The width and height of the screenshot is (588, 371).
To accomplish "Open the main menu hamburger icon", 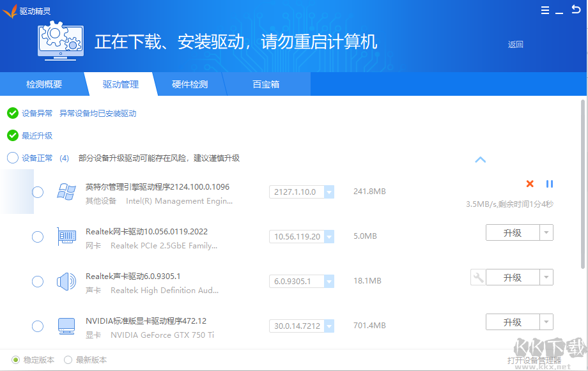I will (x=545, y=10).
